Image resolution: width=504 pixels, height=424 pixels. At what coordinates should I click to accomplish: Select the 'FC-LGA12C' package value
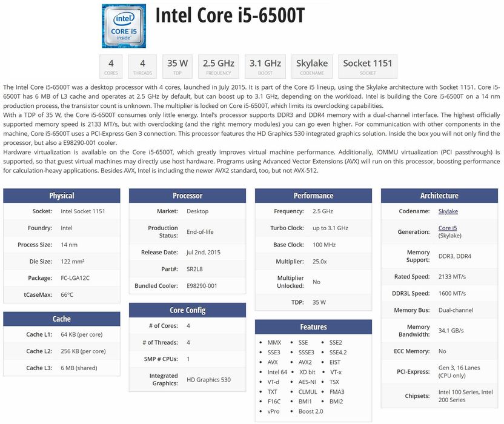click(75, 278)
